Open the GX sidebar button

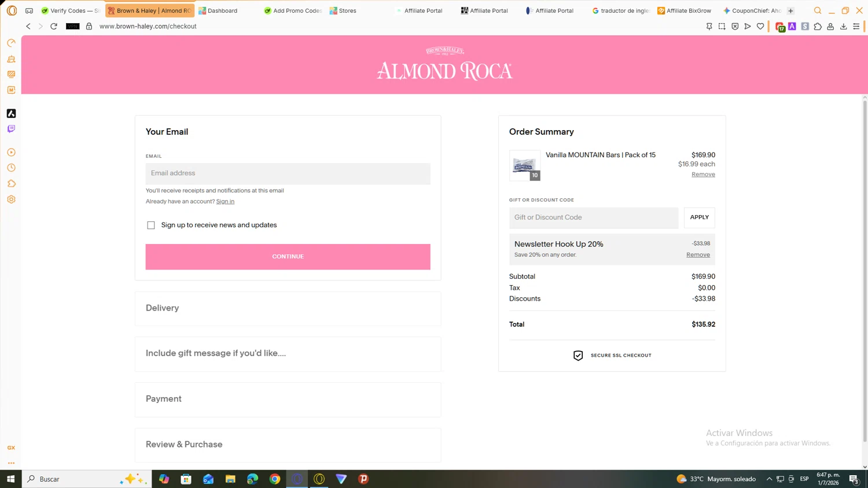(x=11, y=448)
